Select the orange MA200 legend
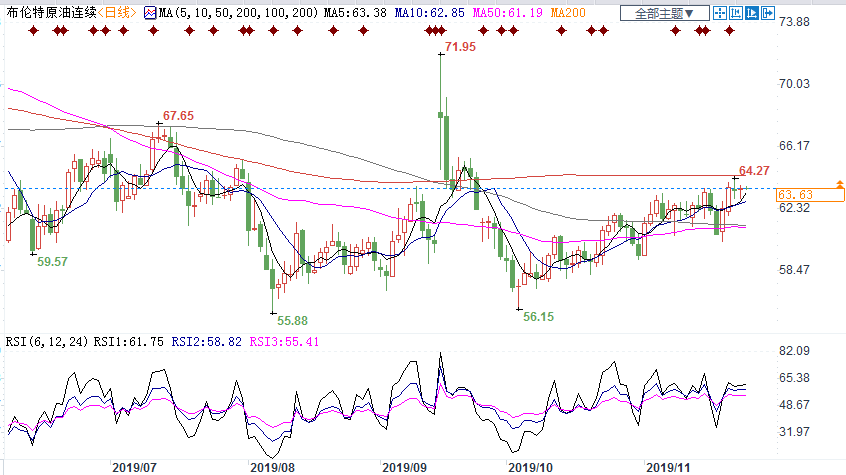The height and width of the screenshot is (475, 846). (x=568, y=12)
